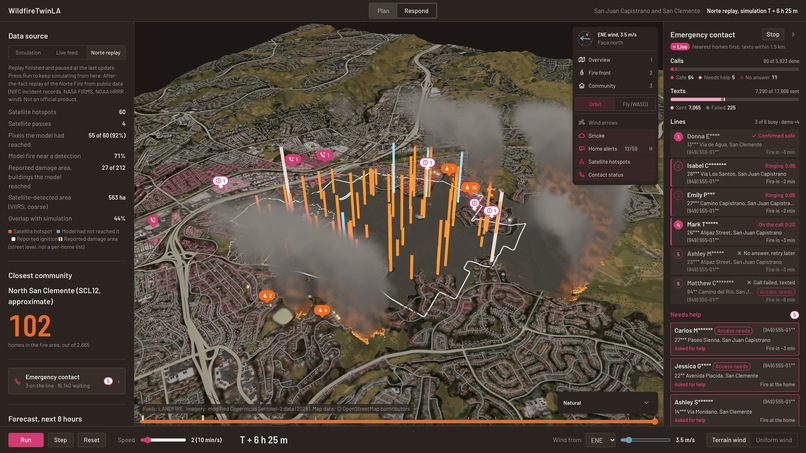Select the orange fire marker labeled 10
Viewport: 806px width, 453px height.
coord(470,188)
